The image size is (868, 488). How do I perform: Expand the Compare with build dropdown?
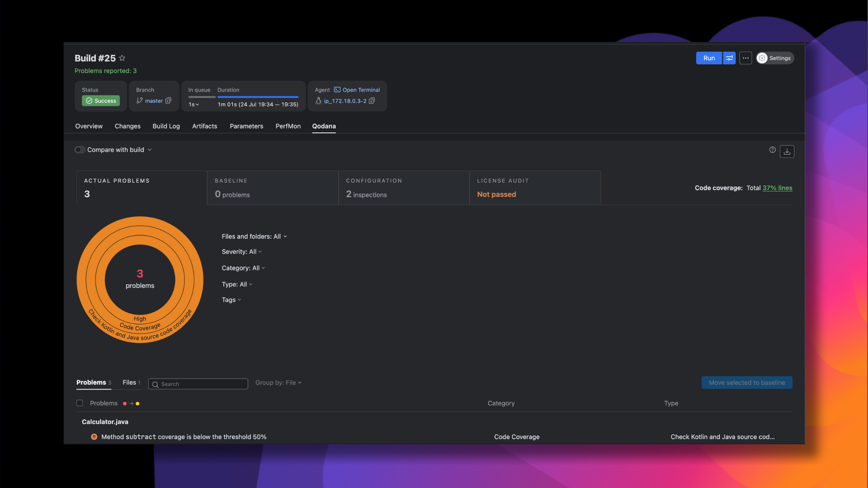(150, 150)
